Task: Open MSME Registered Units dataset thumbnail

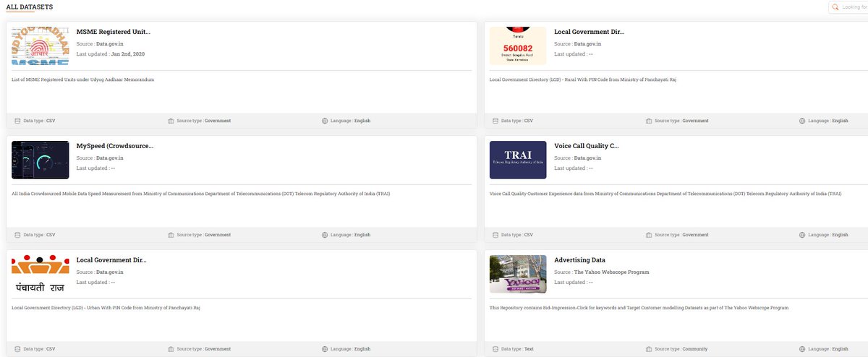Action: tap(41, 46)
